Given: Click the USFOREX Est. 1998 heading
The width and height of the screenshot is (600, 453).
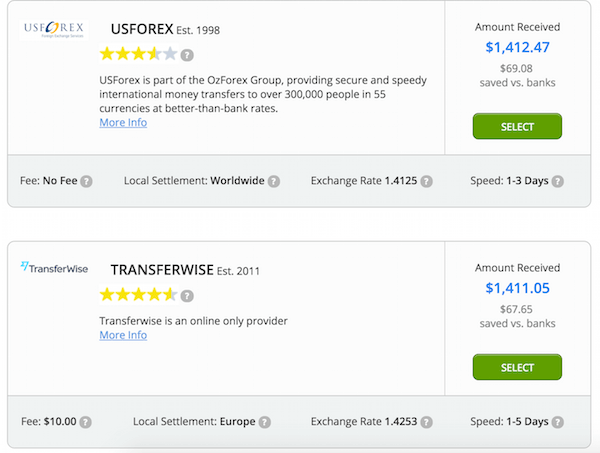Looking at the screenshot, I should (x=165, y=29).
